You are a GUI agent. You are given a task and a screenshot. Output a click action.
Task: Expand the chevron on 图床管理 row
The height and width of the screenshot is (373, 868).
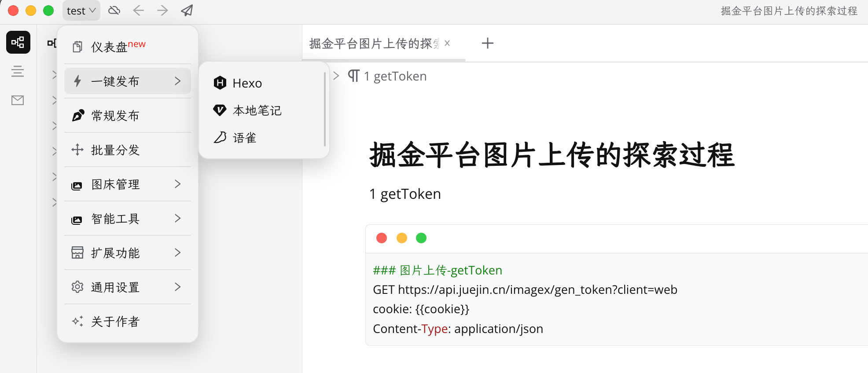(x=178, y=184)
